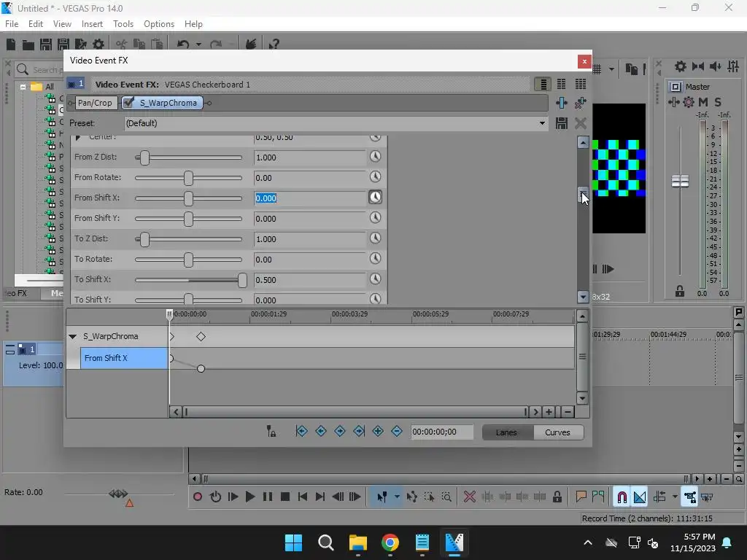Select the Pan/Crop button in chain
747x560 pixels.
tap(95, 103)
